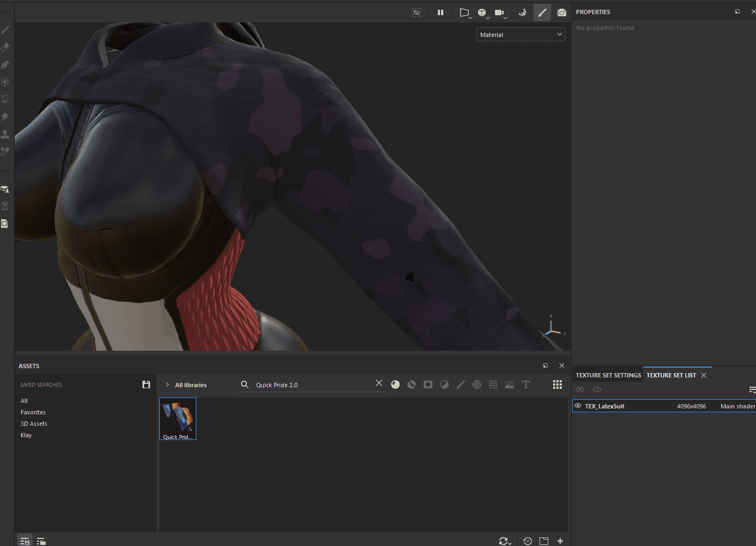The image size is (756, 546).
Task: Open the refresh assets dropdown icon
Action: (x=505, y=541)
